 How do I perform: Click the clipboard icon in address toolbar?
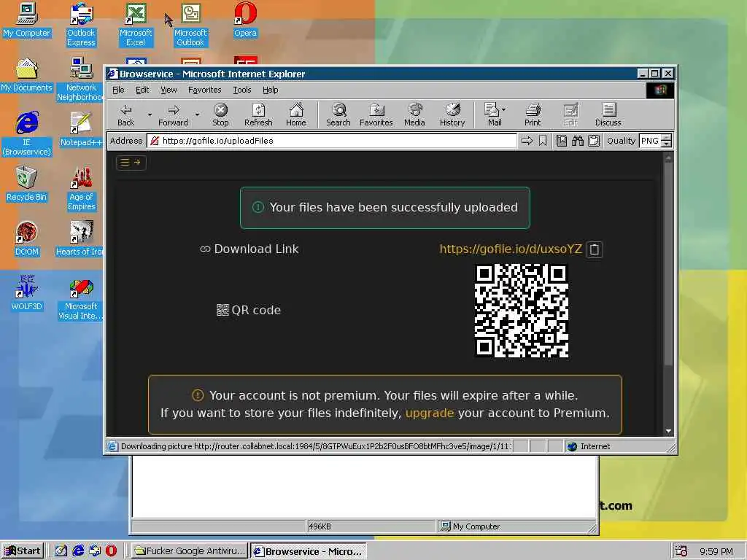click(594, 141)
